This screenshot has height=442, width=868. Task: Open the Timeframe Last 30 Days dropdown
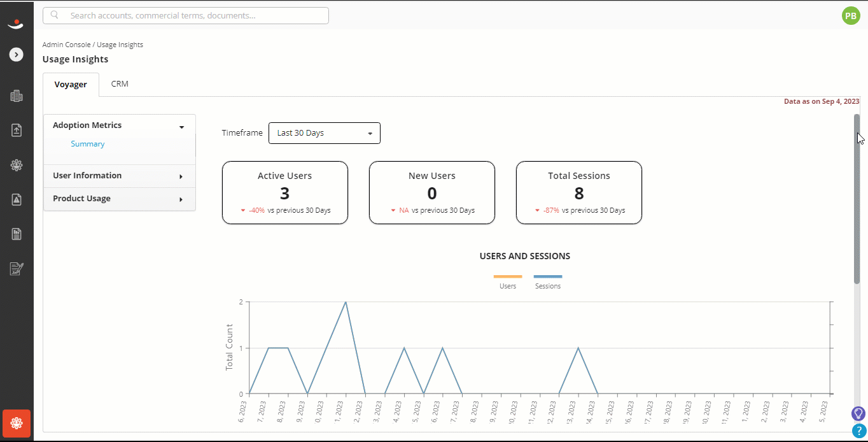tap(325, 133)
